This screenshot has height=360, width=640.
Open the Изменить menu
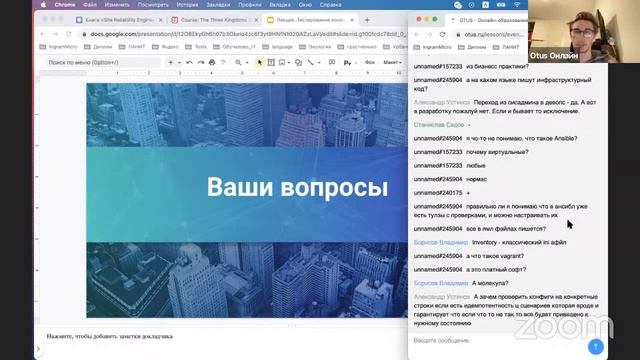click(x=117, y=5)
